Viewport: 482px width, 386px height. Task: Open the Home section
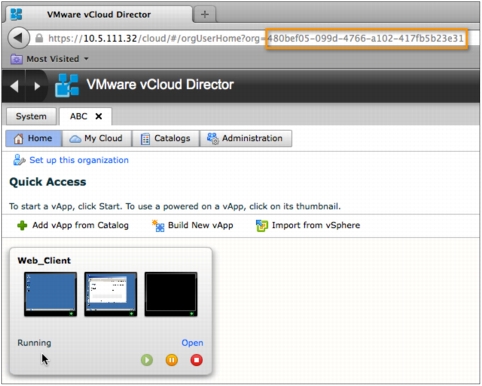click(34, 138)
